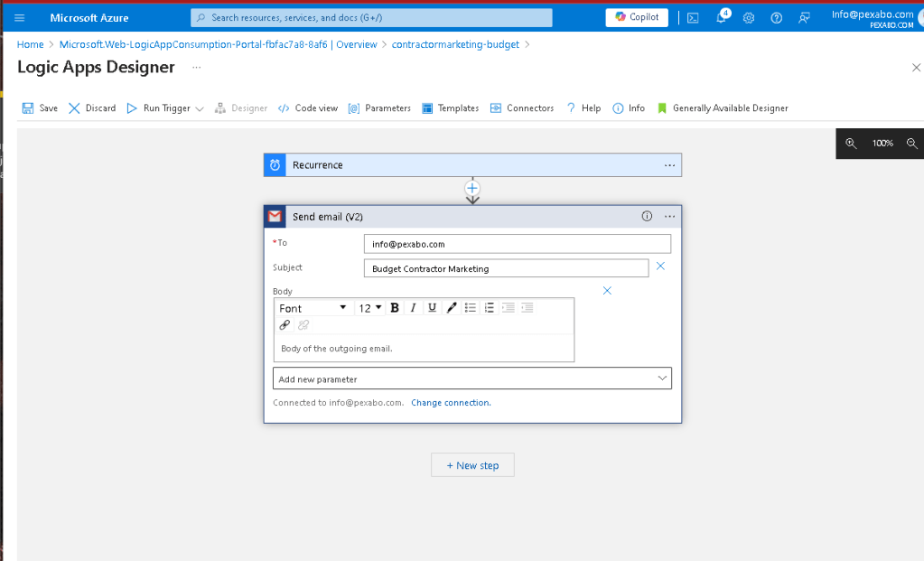
Task: Switch to Code view
Action: click(308, 108)
